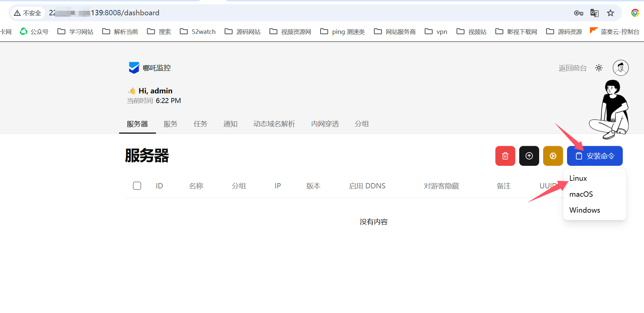
Task: Open the 安装命令 dropdown button
Action: 595,156
